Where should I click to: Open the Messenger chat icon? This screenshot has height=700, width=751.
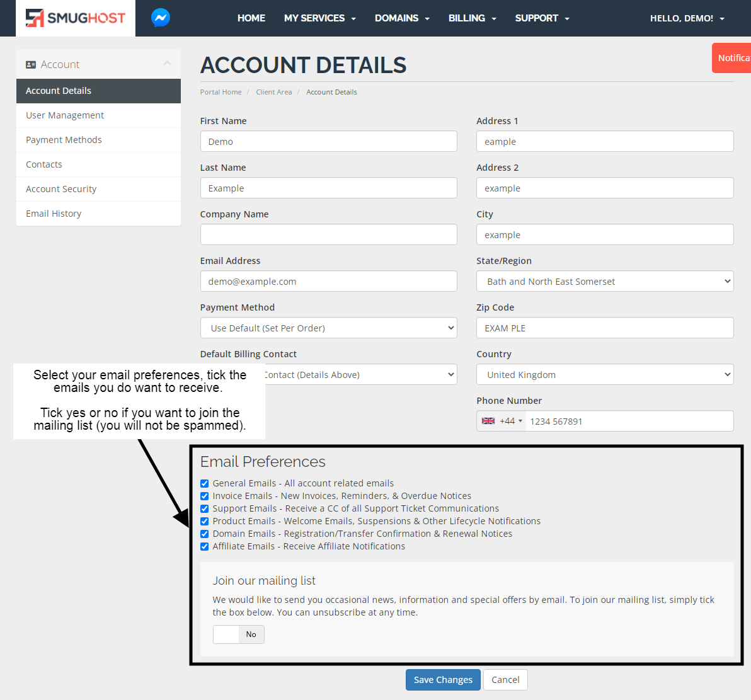point(161,18)
